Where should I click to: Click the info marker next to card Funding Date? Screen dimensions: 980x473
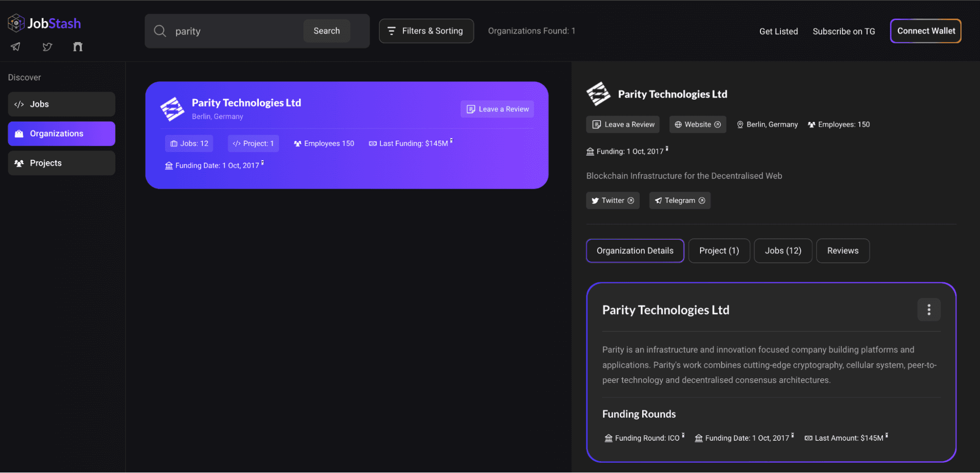(x=262, y=163)
